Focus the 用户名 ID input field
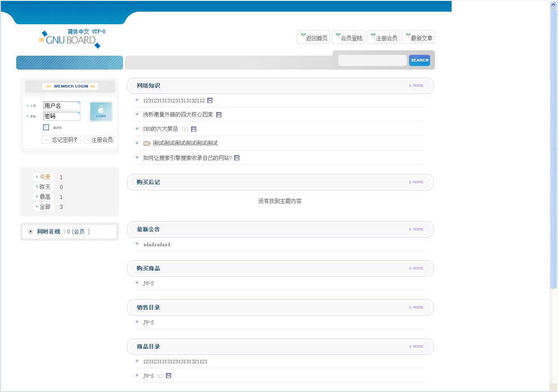The height and width of the screenshot is (392, 558). point(62,106)
